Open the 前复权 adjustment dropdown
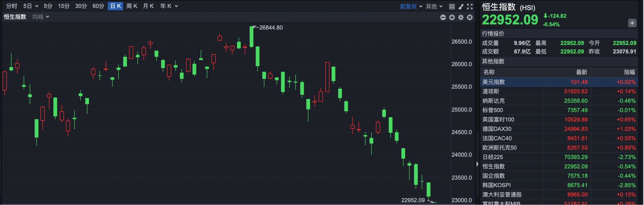The height and width of the screenshot is (205, 644). point(411,6)
